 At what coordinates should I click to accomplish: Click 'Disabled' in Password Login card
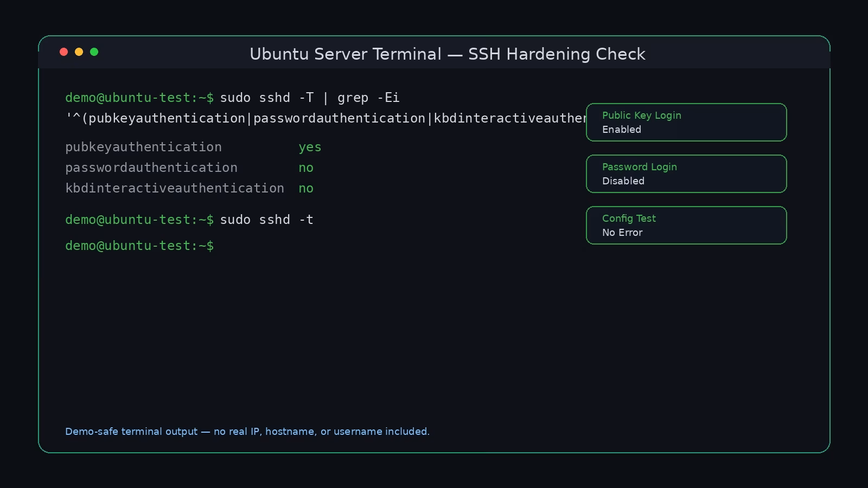[623, 181]
